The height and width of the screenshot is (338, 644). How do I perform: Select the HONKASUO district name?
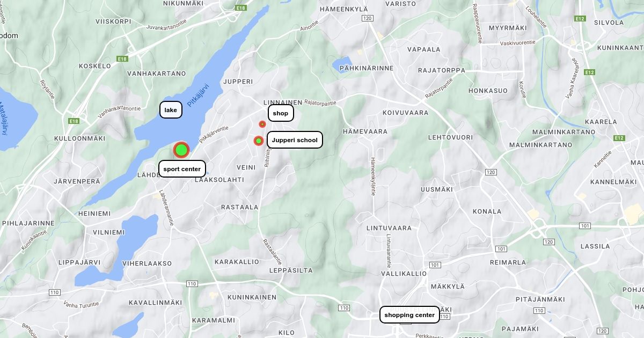[488, 91]
